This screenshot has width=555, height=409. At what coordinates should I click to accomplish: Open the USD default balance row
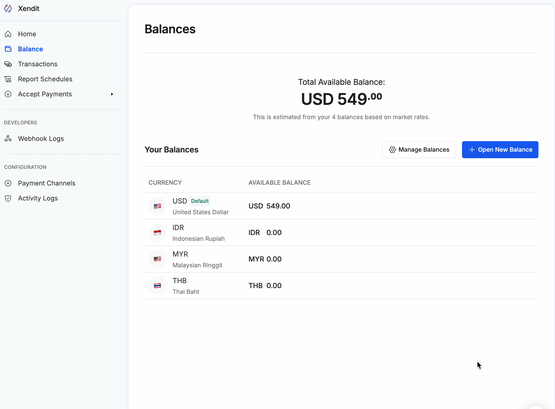(341, 206)
